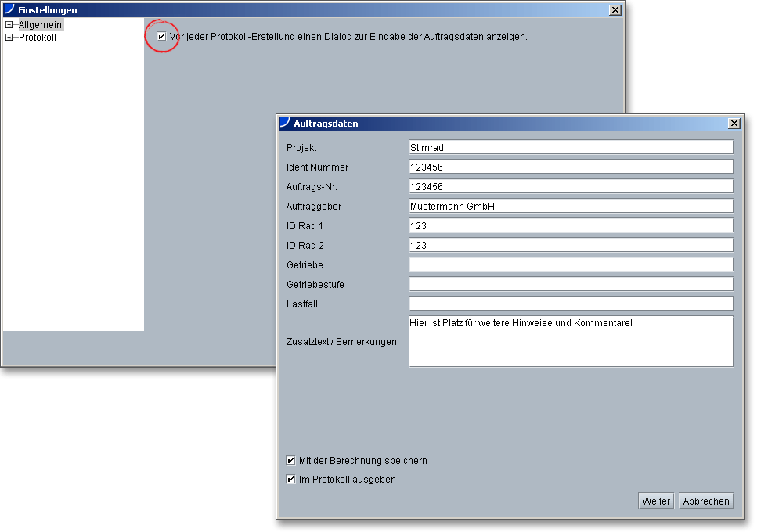Click the Einstellungen window title icon
Image resolution: width=757 pixels, height=532 pixels.
tap(9, 9)
